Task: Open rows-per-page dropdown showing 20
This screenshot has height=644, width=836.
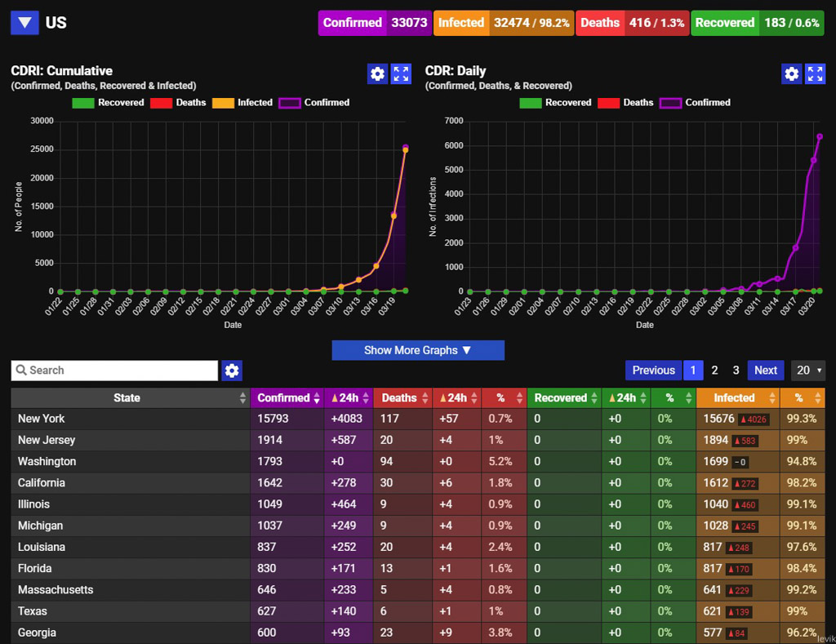Action: pos(808,371)
